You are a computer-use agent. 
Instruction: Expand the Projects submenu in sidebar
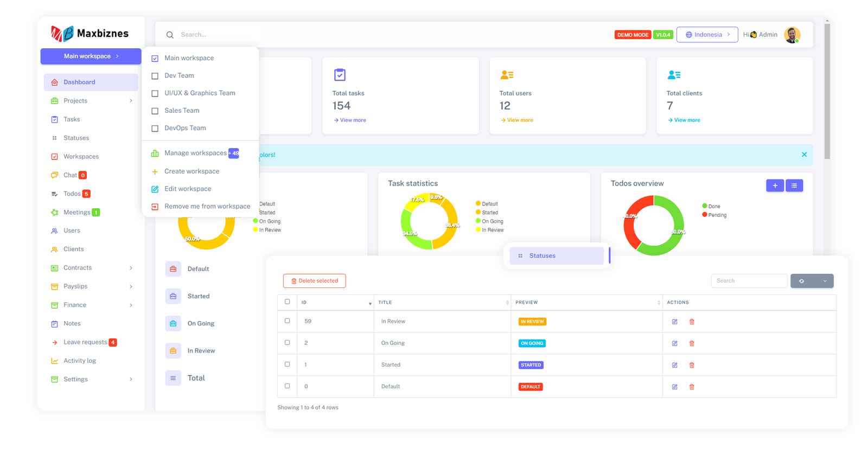coord(131,101)
